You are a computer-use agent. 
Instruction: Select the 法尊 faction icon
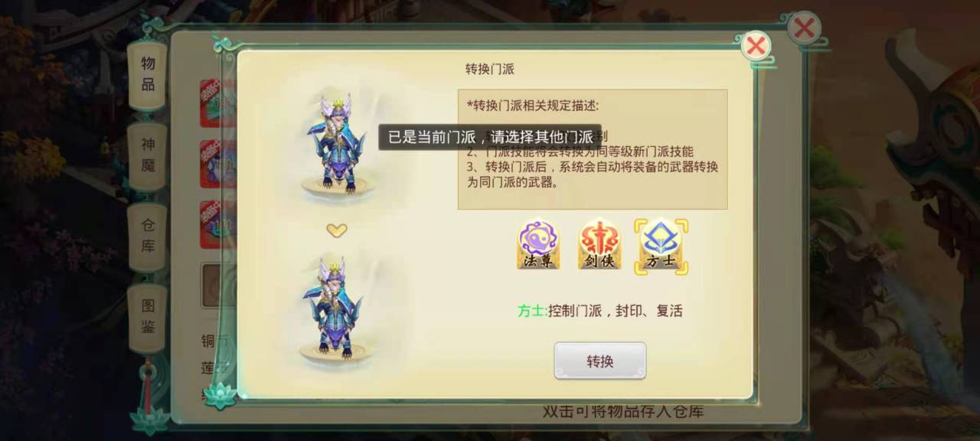click(538, 245)
